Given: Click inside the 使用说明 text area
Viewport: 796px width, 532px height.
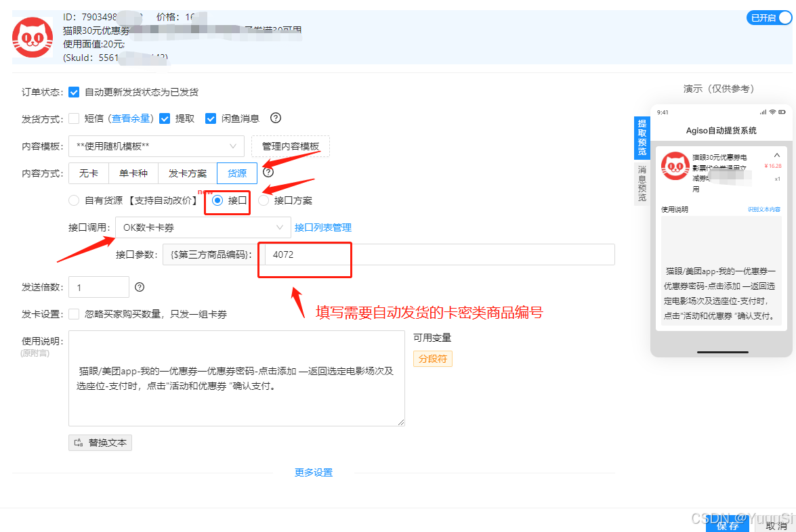Looking at the screenshot, I should [236, 378].
